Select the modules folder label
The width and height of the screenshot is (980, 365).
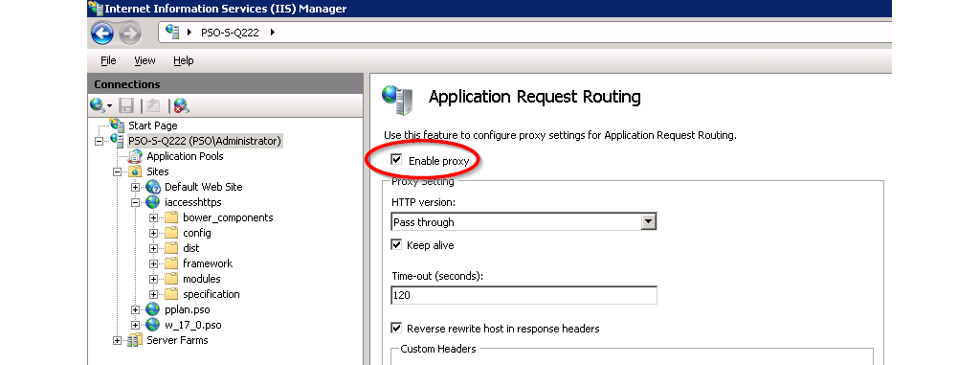pyautogui.click(x=202, y=279)
